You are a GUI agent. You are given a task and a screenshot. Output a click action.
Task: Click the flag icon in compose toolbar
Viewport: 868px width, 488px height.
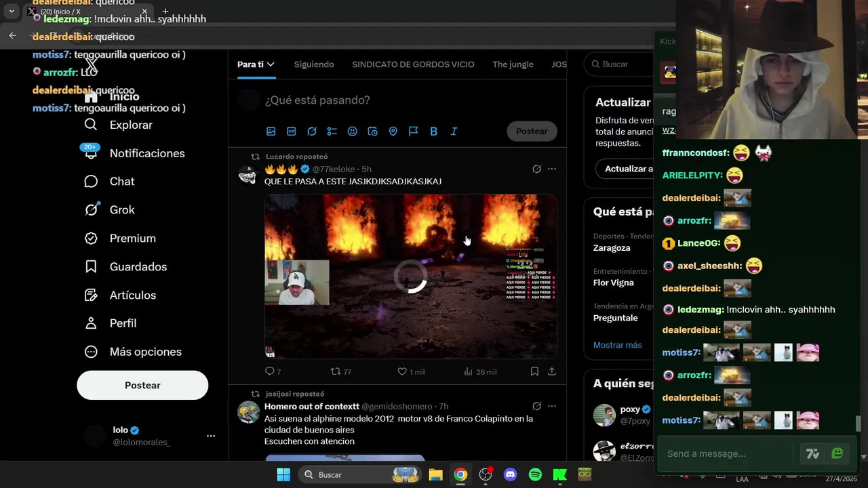(x=413, y=131)
